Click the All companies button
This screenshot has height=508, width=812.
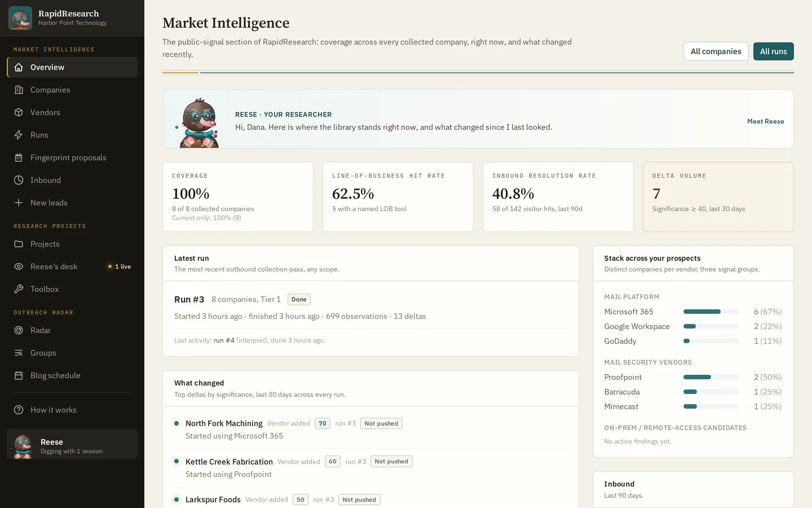tap(716, 51)
